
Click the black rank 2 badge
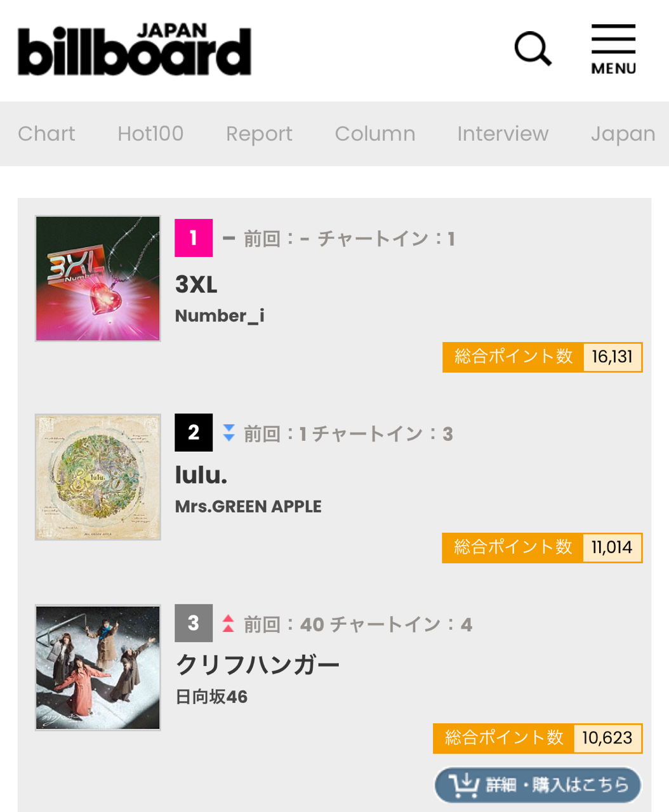[194, 433]
